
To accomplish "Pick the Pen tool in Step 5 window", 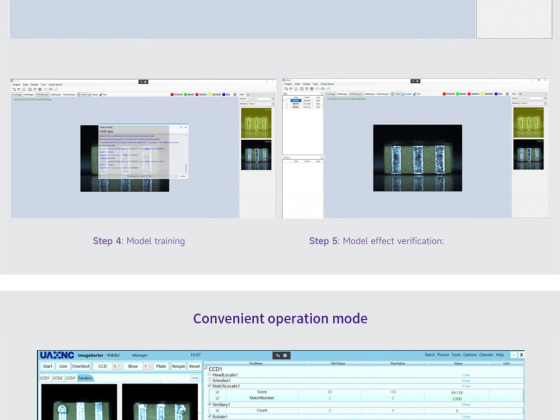I will [417, 94].
